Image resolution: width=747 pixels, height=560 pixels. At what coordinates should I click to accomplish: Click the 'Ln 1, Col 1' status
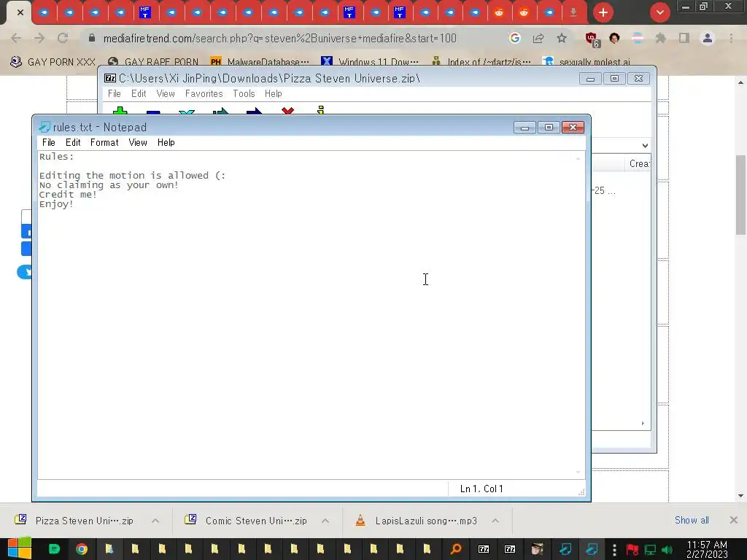point(481,489)
